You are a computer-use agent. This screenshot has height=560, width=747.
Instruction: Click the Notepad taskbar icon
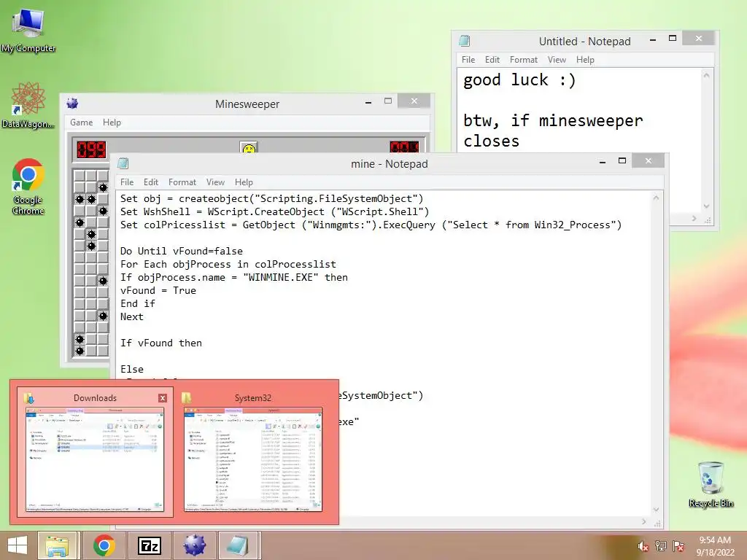click(239, 545)
